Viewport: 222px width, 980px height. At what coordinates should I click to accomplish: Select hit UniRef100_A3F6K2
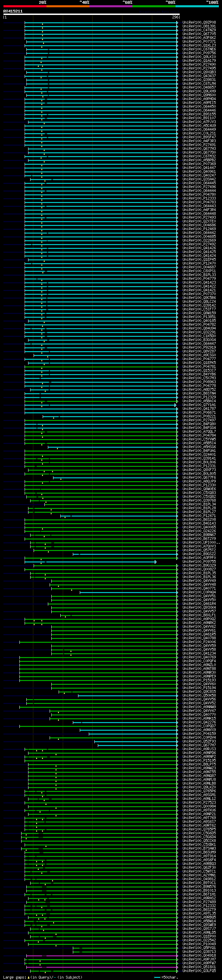click(199, 38)
